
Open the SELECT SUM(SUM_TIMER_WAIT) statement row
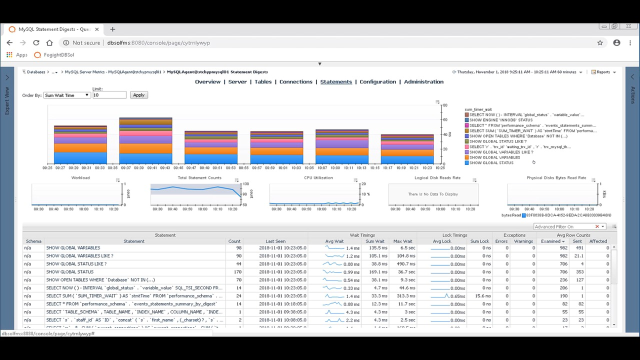(x=134, y=296)
